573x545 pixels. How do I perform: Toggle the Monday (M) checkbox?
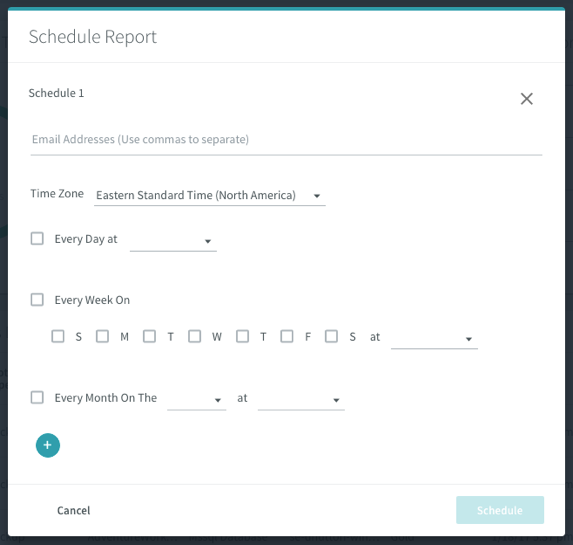[x=102, y=336]
